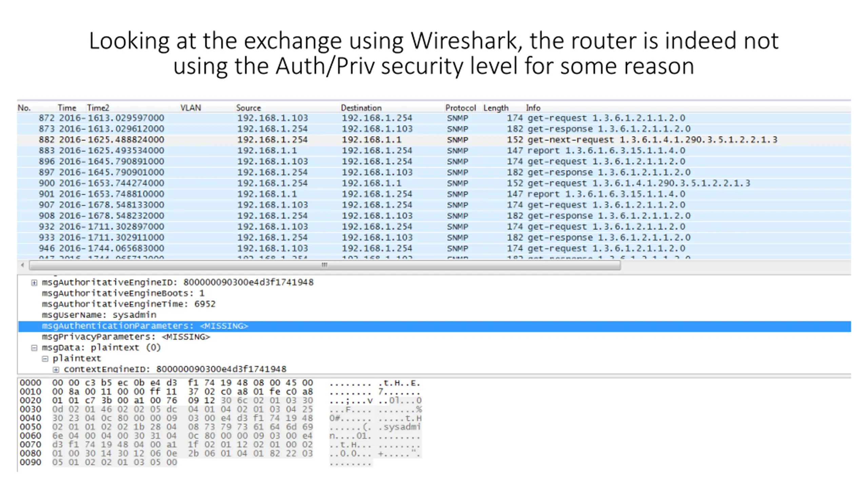The image size is (868, 488).
Task: Sort by the Time column header
Action: pos(67,108)
